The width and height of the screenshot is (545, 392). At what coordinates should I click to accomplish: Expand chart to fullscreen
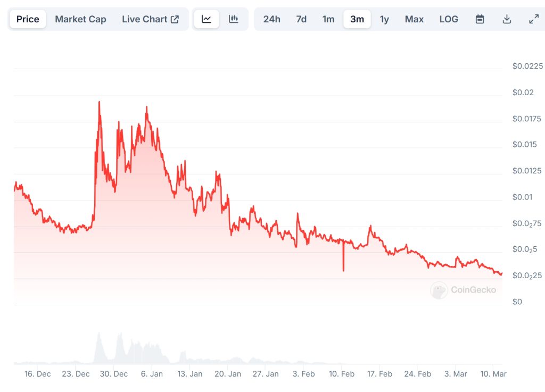click(x=533, y=19)
